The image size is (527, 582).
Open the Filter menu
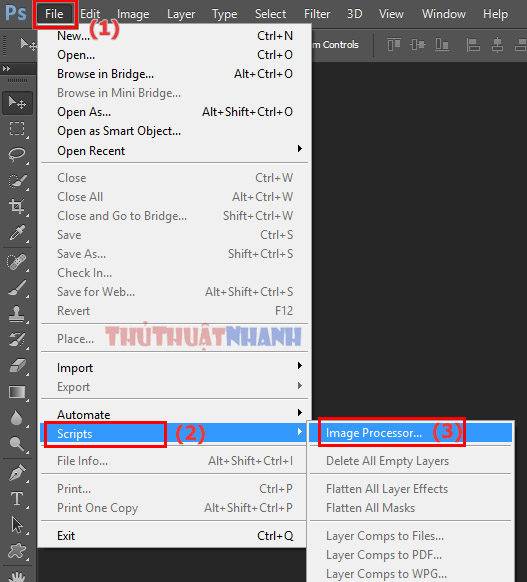tap(317, 14)
